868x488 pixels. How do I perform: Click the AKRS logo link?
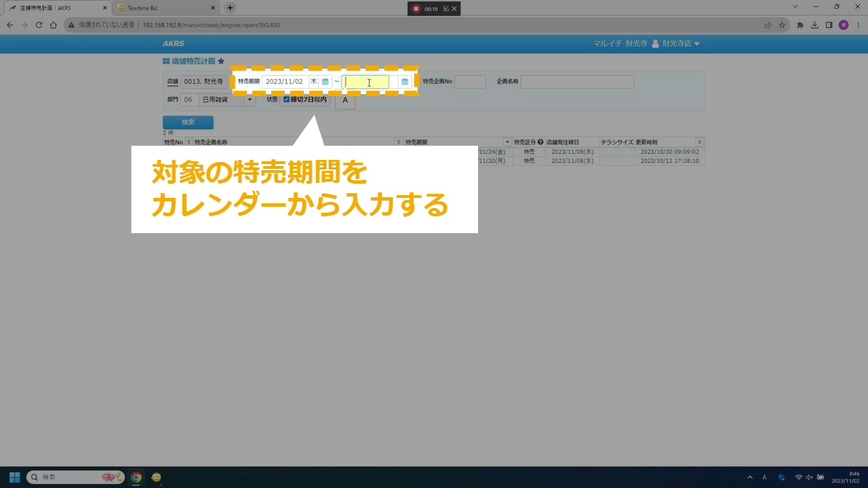[173, 44]
